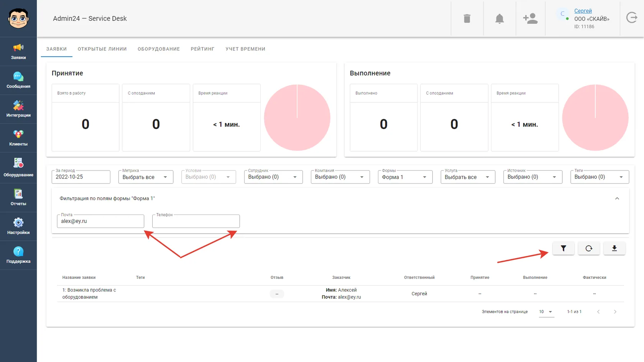Click the Почта input field
Image resolution: width=644 pixels, height=362 pixels.
[100, 221]
